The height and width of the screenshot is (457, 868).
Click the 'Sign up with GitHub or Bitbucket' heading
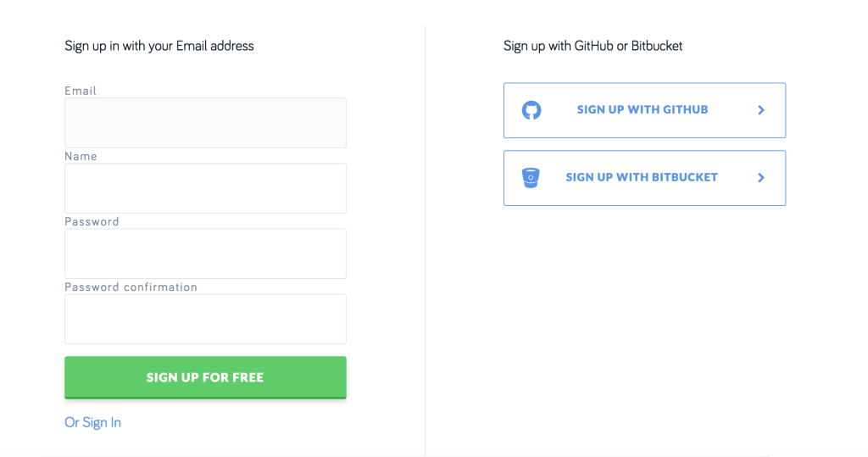pos(593,46)
